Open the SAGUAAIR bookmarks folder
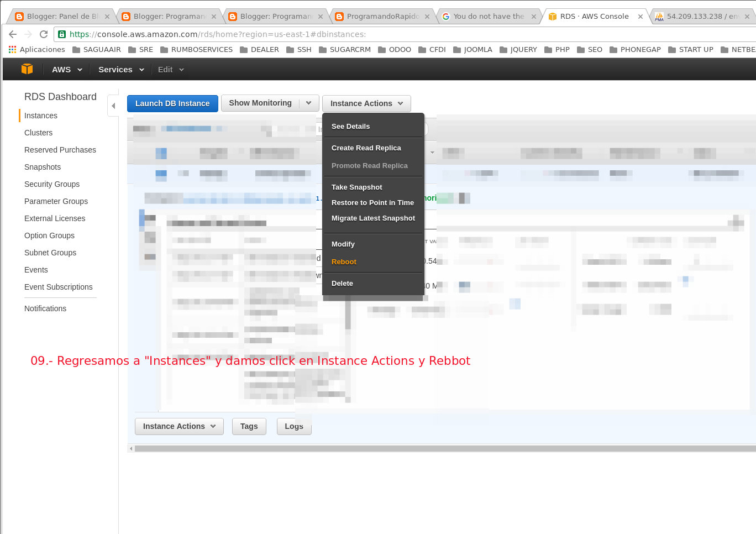 pyautogui.click(x=97, y=50)
